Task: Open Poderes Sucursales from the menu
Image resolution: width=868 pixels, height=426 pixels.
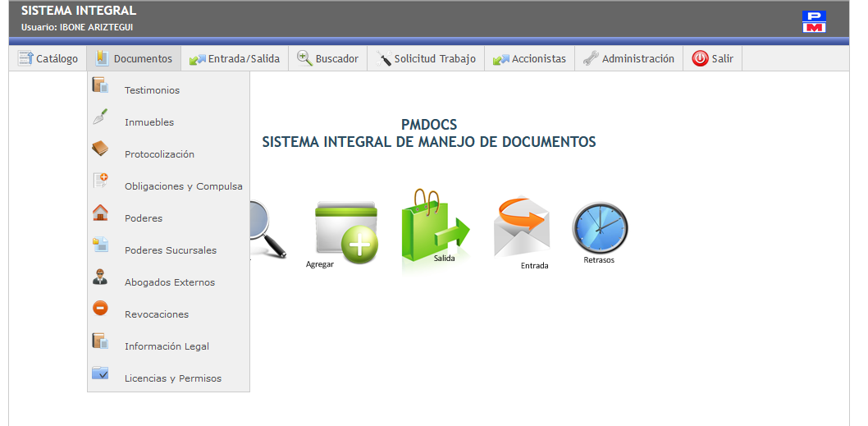Action: pyautogui.click(x=171, y=250)
